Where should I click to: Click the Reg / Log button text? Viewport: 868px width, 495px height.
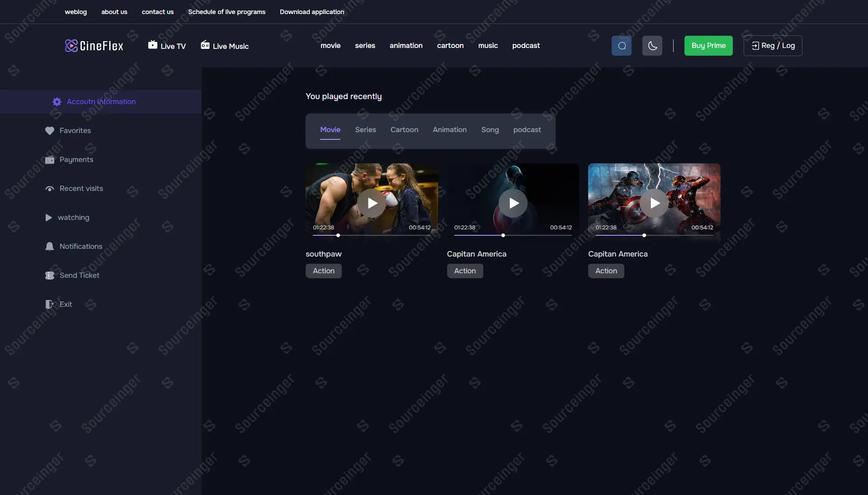click(778, 46)
